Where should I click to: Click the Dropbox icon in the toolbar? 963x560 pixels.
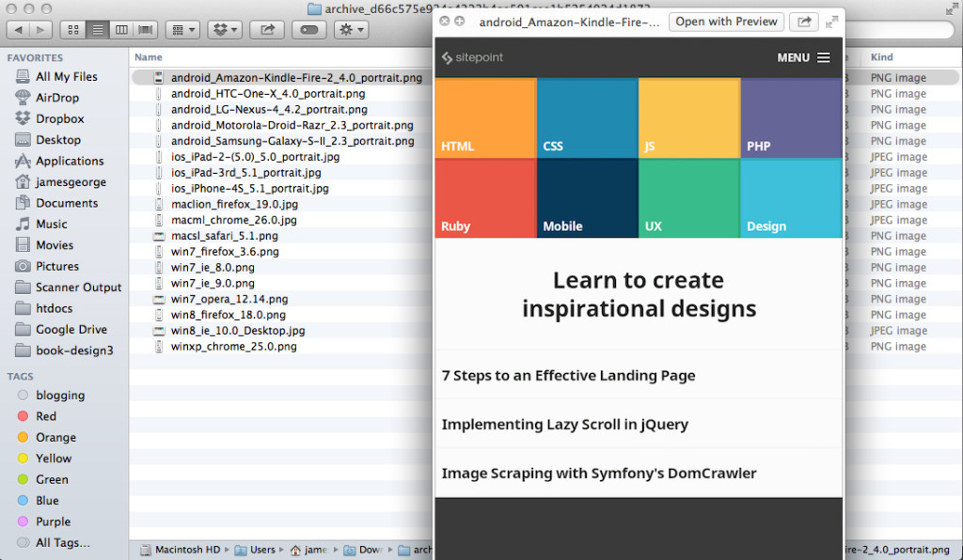(220, 29)
